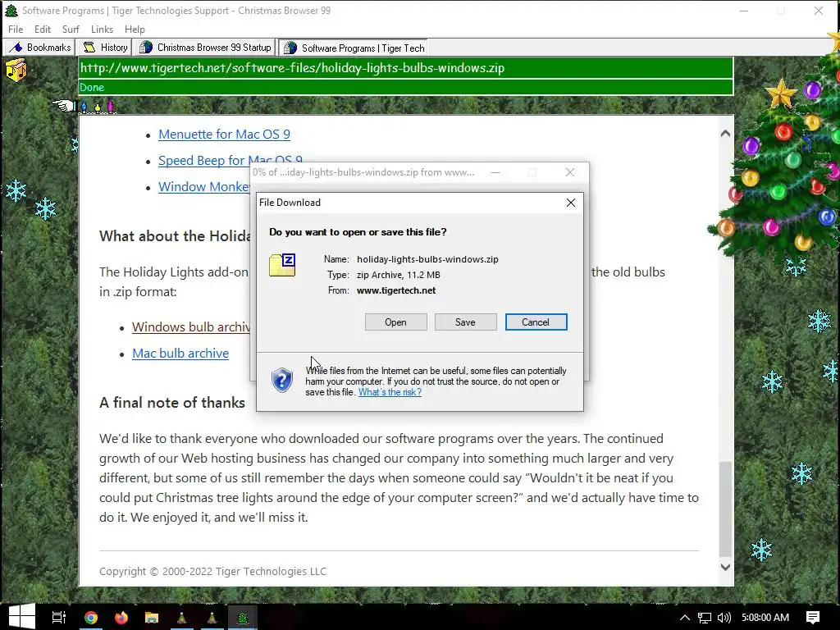
Task: Close the File Download dialog with X
Action: coord(571,203)
